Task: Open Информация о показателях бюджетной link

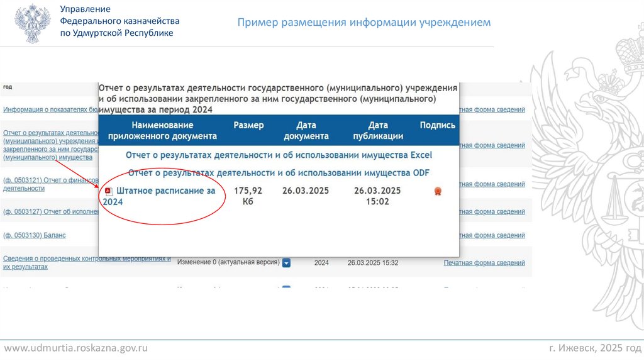Action: click(x=50, y=109)
